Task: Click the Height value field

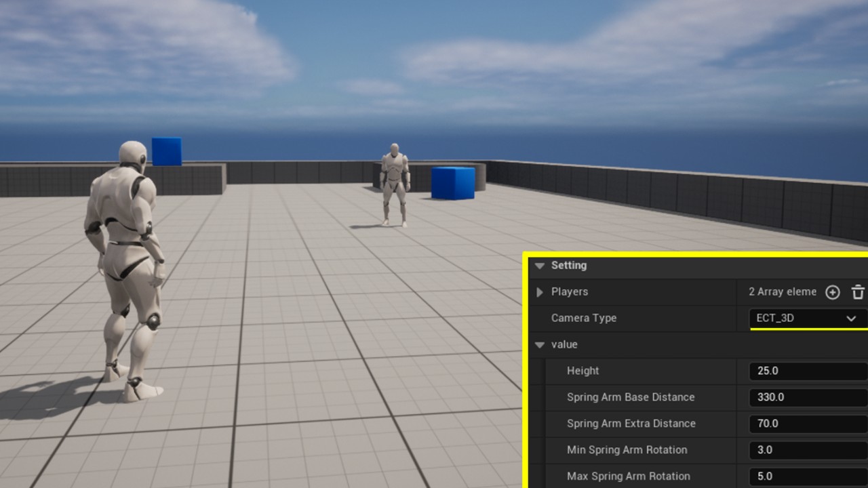Action: (807, 371)
